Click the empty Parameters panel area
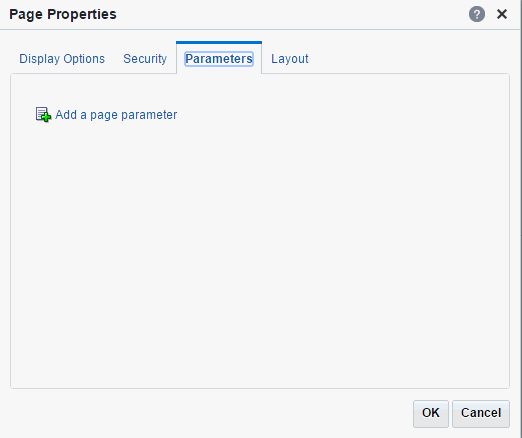Screen dimensions: 522x438 (x=260, y=253)
